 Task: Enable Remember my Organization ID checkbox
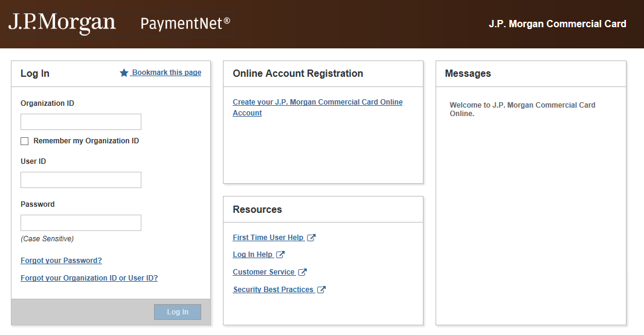point(25,141)
